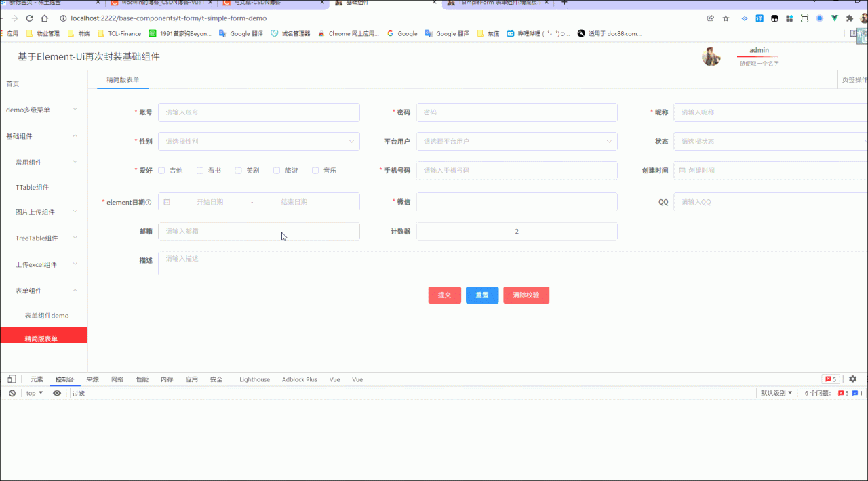
Task: Click the red 提交 button
Action: 445,295
